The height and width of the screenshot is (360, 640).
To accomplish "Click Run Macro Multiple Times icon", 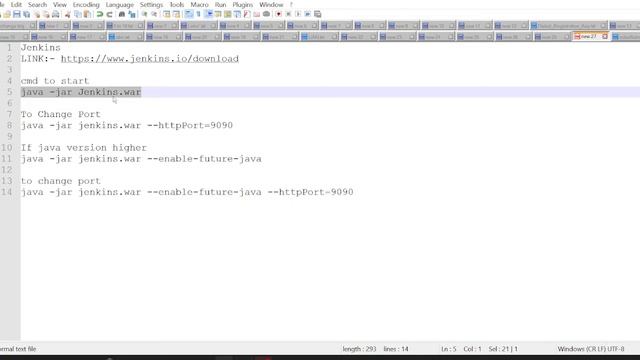I will click(308, 14).
